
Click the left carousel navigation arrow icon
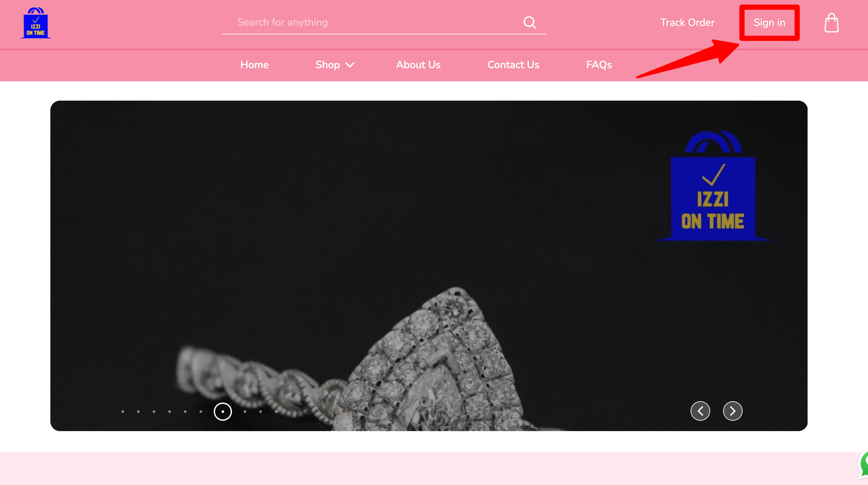[700, 411]
